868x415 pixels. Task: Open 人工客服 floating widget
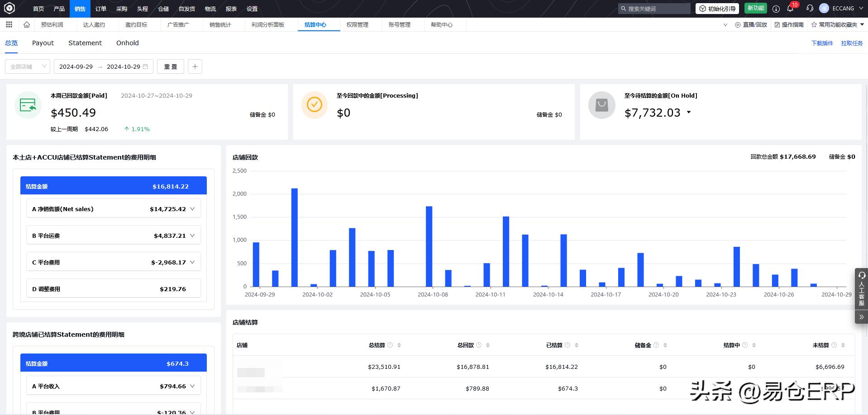pos(861,289)
